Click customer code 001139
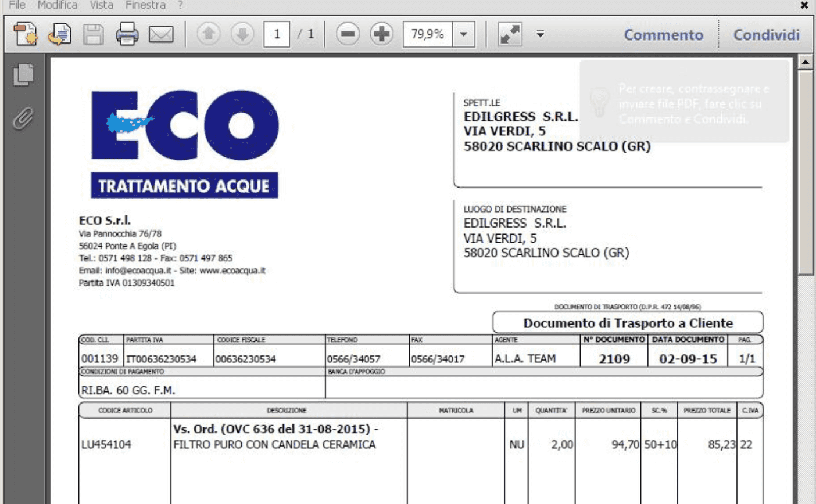The width and height of the screenshot is (816, 504). point(100,359)
